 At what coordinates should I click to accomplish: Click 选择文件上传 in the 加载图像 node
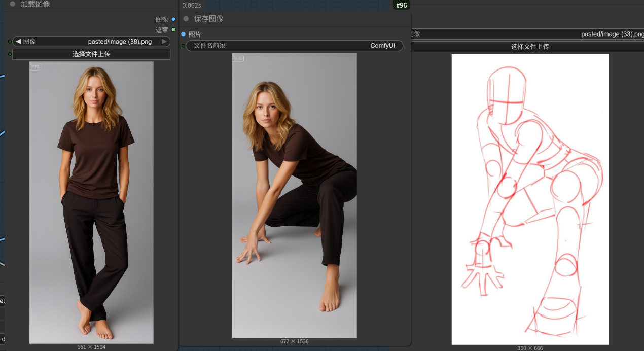point(91,54)
